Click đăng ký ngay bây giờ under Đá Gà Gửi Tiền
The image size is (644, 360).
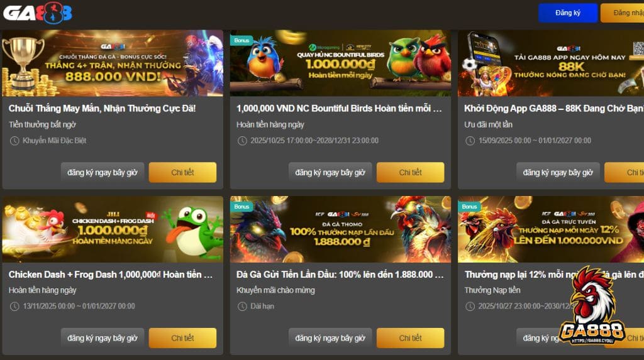coord(330,338)
